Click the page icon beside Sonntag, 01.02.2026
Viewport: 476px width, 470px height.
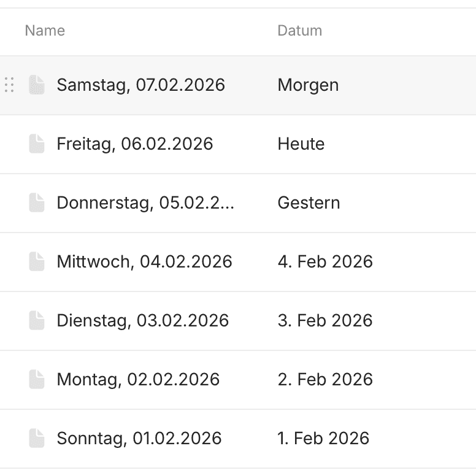pyautogui.click(x=37, y=438)
